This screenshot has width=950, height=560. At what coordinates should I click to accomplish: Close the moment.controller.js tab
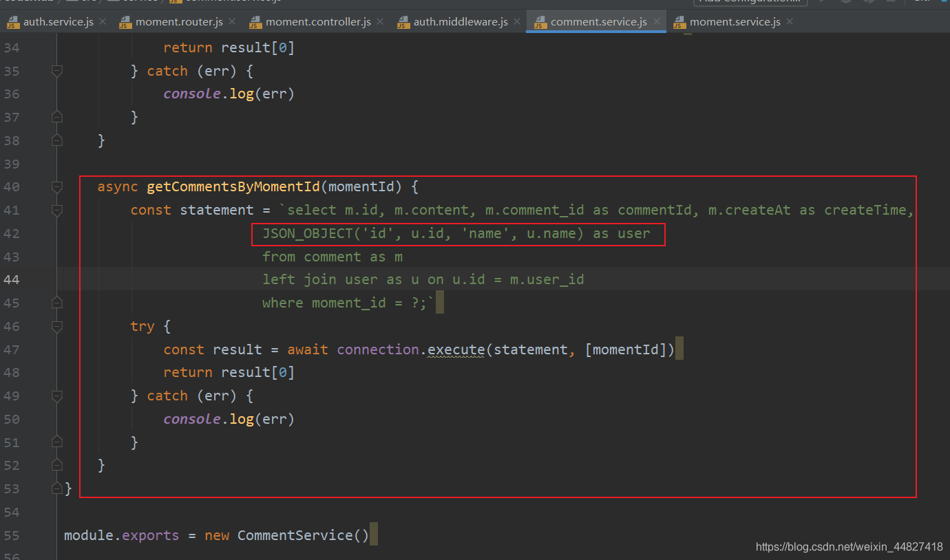(380, 22)
